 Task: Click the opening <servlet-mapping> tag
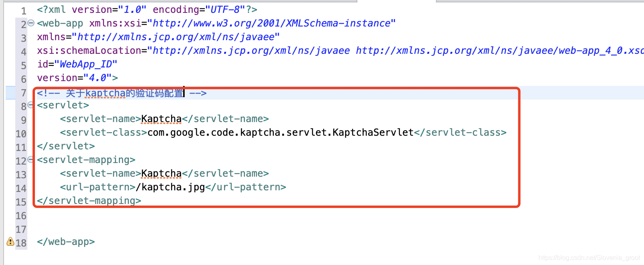point(86,160)
